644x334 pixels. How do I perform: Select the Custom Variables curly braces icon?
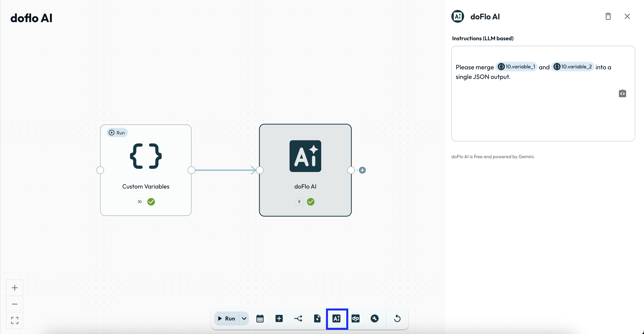click(x=146, y=156)
